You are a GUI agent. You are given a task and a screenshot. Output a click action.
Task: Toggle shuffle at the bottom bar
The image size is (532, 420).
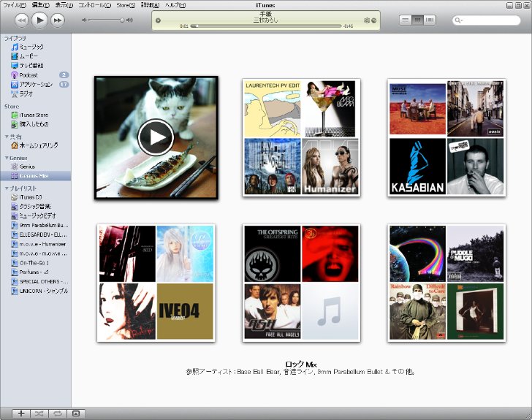39,413
